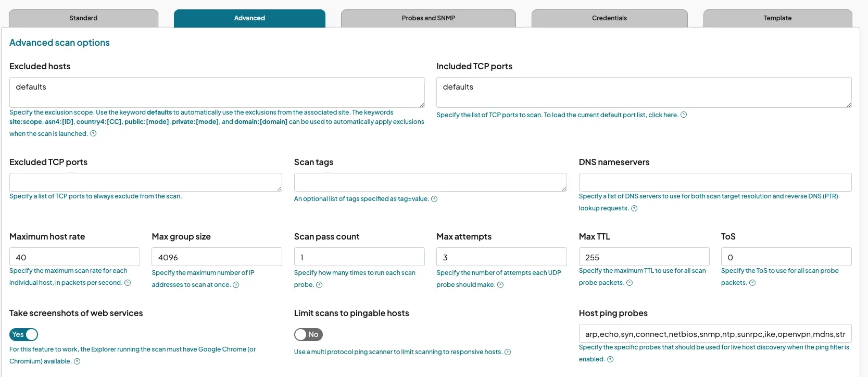The image size is (868, 377).
Task: Click 'click here' to load default port list
Action: (663, 115)
